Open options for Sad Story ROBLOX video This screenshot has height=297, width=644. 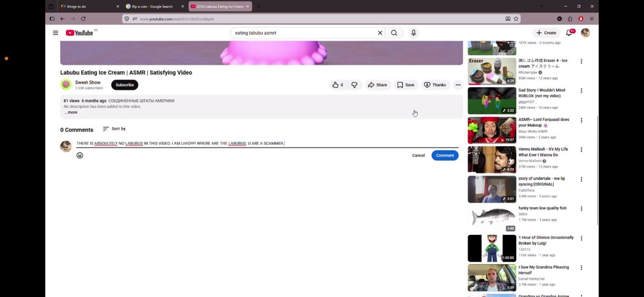tap(581, 91)
